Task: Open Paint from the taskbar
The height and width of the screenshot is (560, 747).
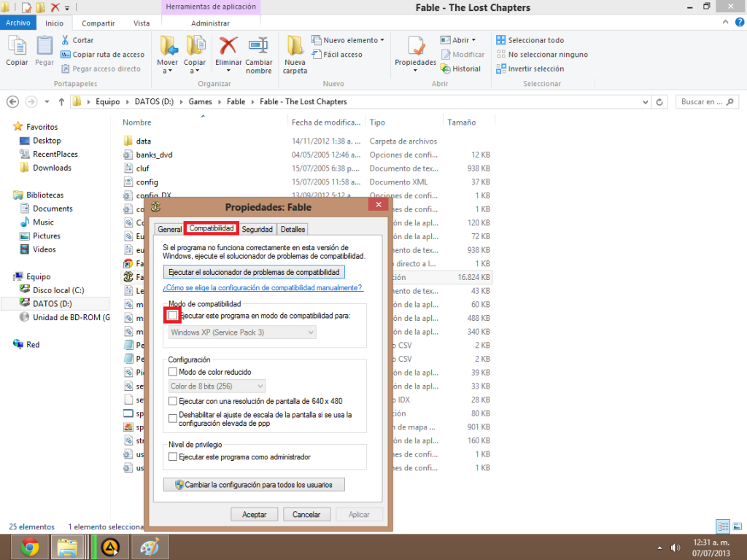Action: point(149,547)
